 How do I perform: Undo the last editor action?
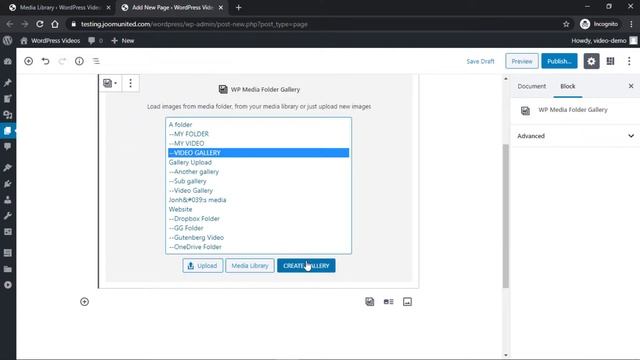[x=45, y=61]
